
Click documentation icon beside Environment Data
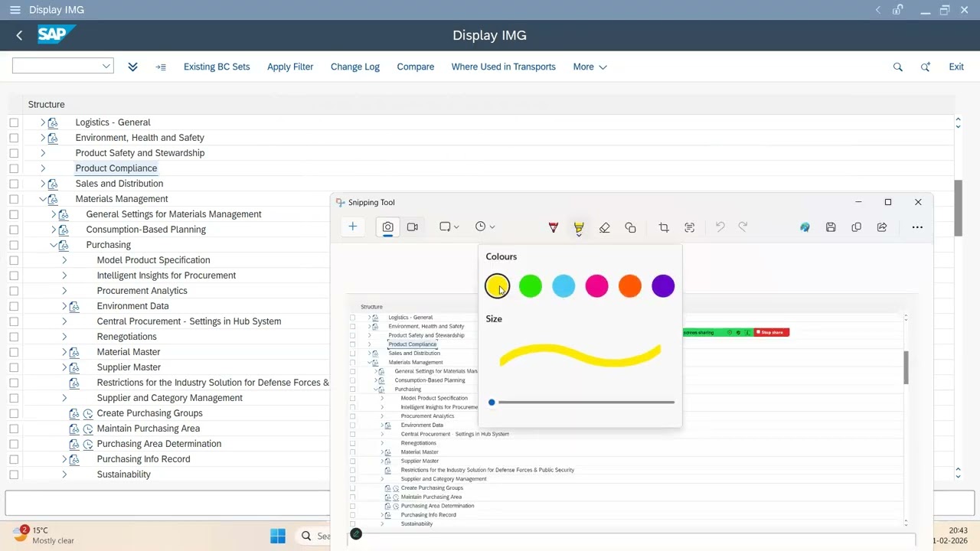pyautogui.click(x=74, y=306)
